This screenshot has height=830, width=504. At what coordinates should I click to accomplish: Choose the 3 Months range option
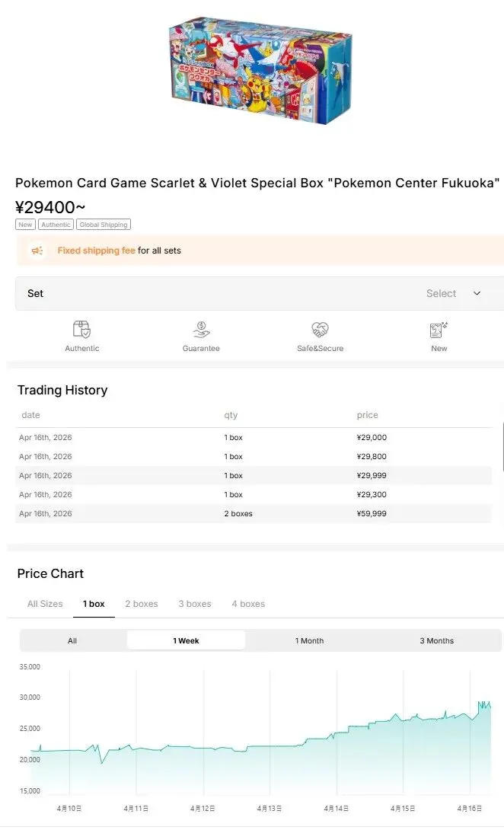pos(436,640)
